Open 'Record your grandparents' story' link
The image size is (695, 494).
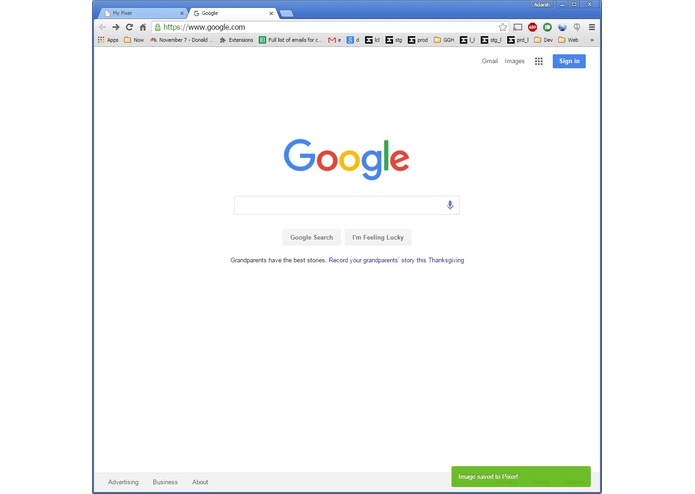point(396,261)
